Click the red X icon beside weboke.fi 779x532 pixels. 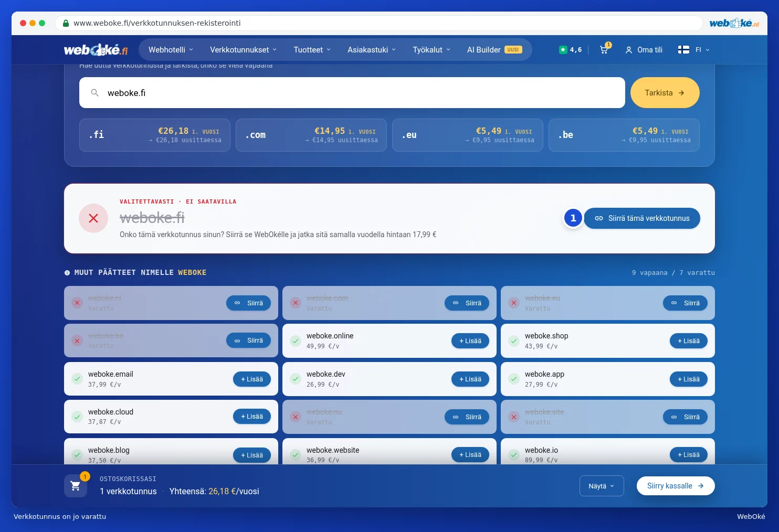click(x=93, y=218)
